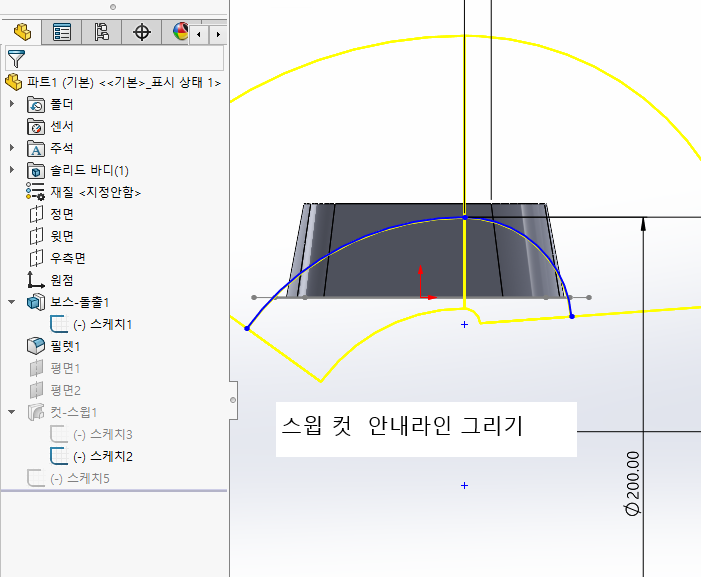Select the 윗면 top plane icon
This screenshot has height=577, width=701.
coord(36,236)
